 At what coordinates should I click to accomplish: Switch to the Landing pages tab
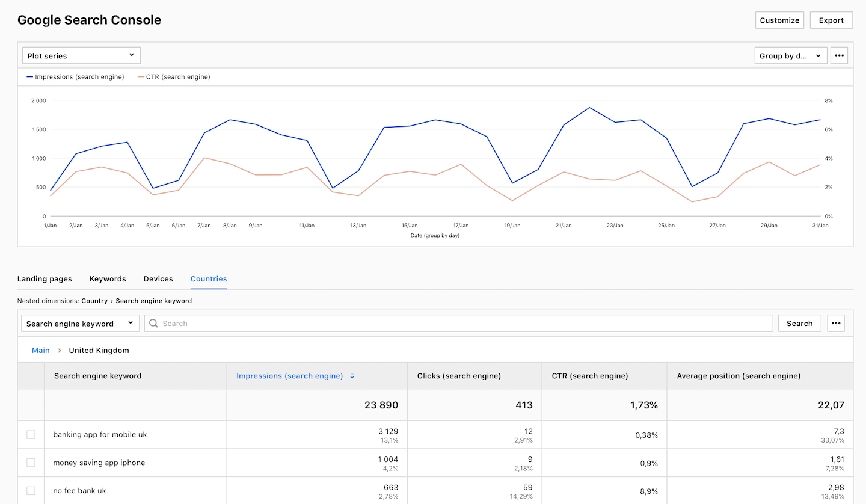45,279
